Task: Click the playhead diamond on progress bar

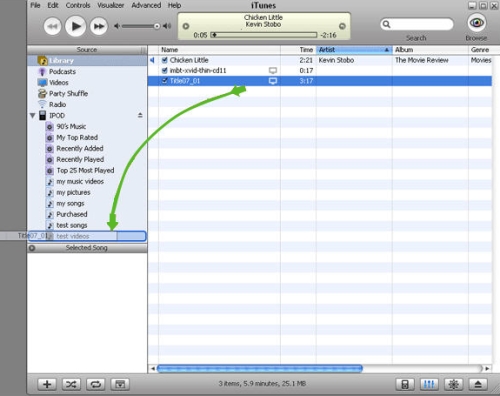Action: 214,35
